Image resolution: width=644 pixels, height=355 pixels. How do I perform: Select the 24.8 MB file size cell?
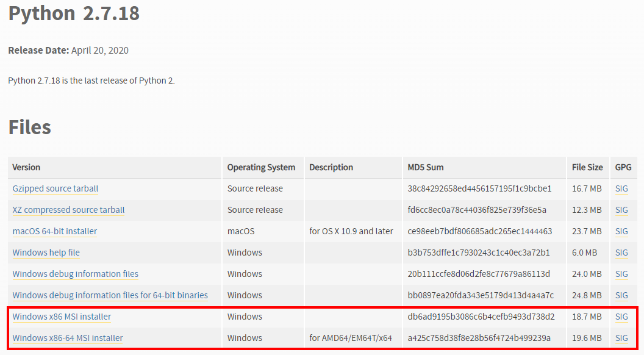pos(587,295)
